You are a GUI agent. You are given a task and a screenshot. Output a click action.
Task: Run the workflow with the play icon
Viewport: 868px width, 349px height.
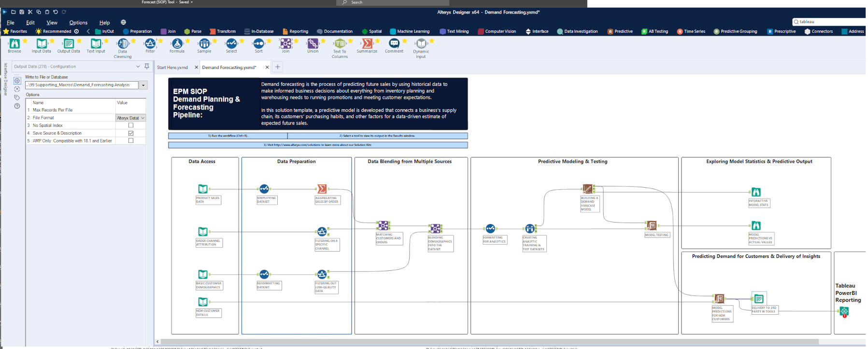pyautogui.click(x=4, y=12)
